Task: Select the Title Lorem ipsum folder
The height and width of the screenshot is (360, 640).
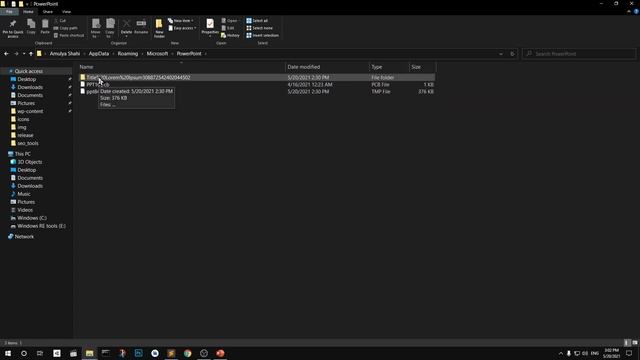Action: tap(257, 77)
